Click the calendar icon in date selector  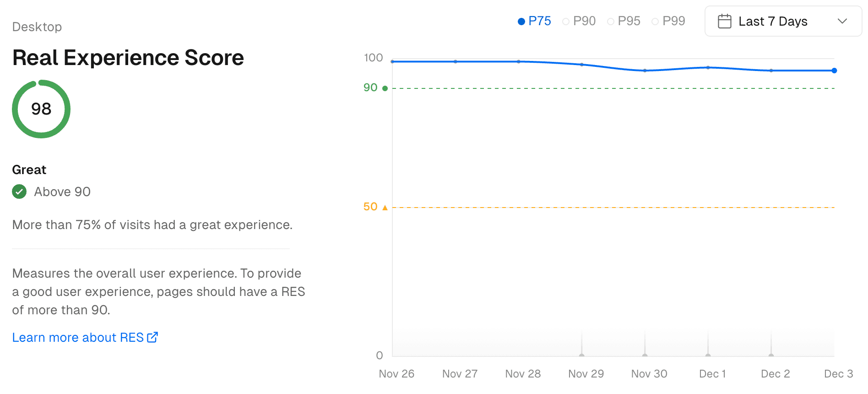tap(724, 22)
